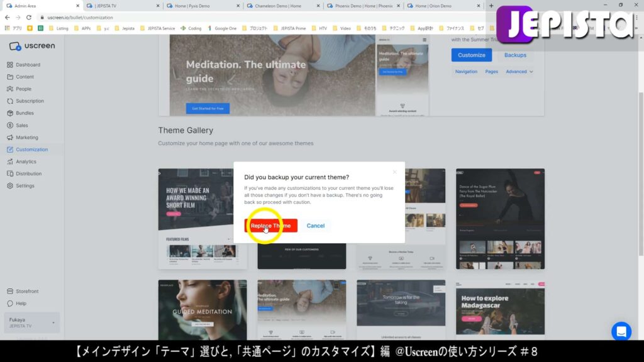
Task: Open the JEPISTA Service bookmark folder
Action: (x=157, y=28)
